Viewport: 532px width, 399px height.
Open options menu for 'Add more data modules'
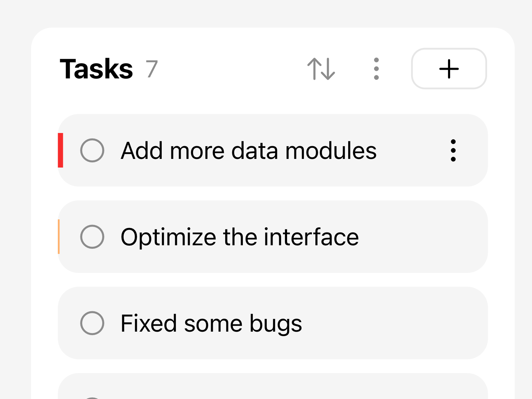point(453,150)
